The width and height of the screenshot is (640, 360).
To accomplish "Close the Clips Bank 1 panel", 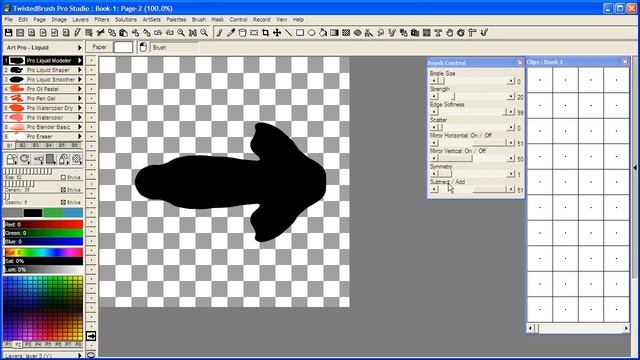I will click(625, 62).
